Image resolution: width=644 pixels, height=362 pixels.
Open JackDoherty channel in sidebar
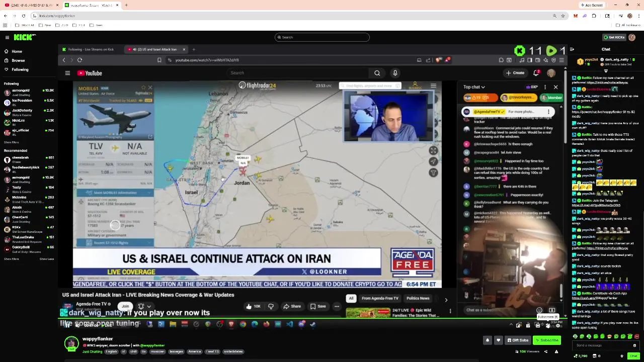click(x=28, y=113)
